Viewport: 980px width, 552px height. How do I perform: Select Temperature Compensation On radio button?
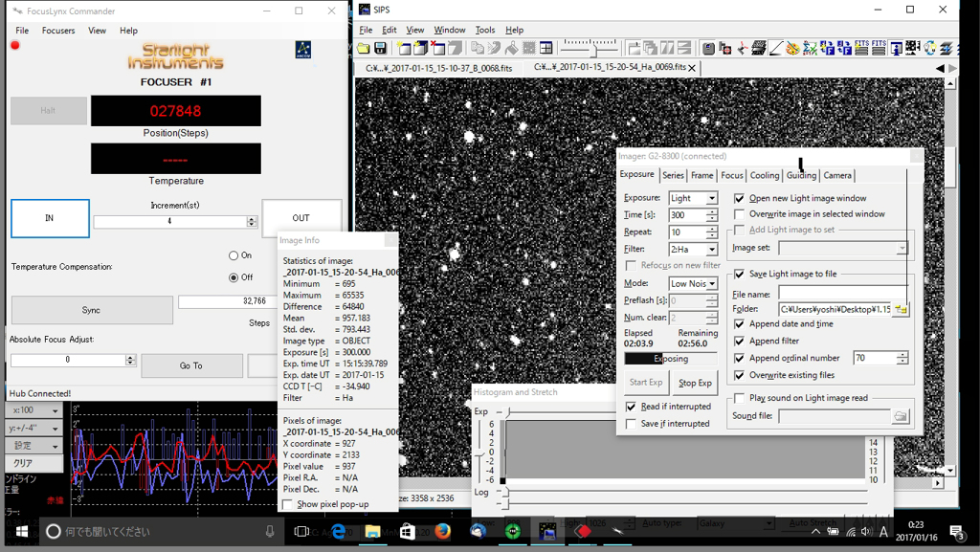(x=234, y=255)
